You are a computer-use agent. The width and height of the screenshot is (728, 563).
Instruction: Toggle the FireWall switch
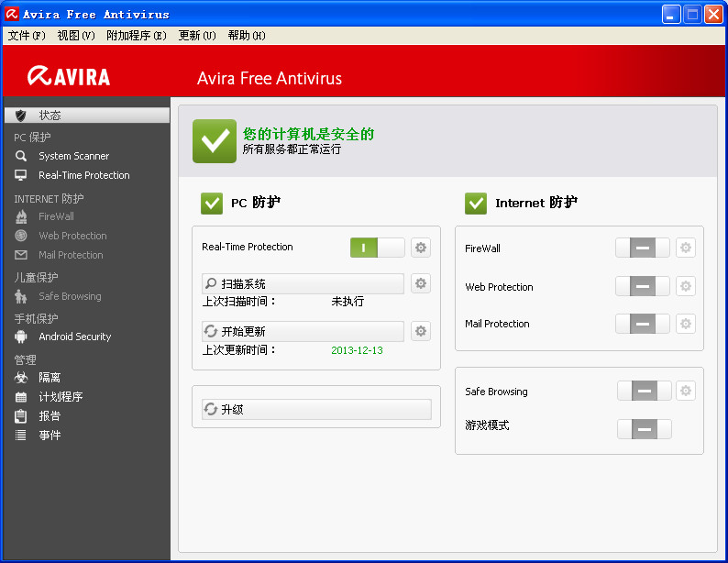coord(643,248)
